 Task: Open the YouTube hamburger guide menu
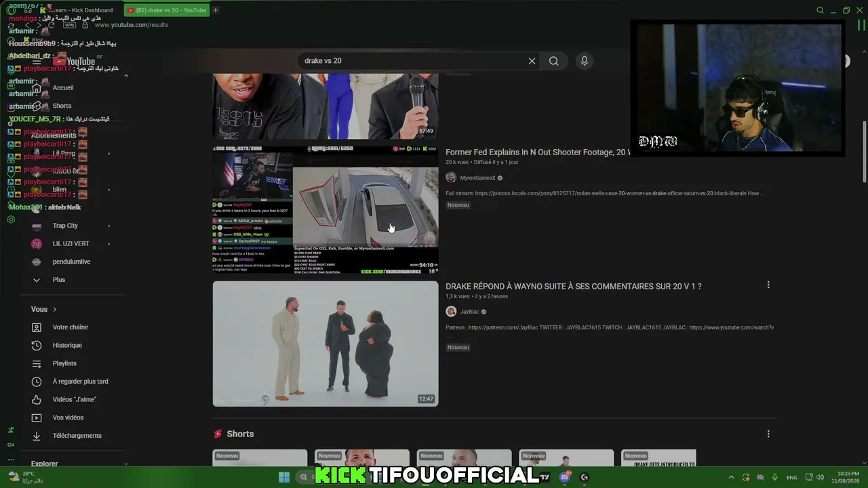click(x=37, y=62)
